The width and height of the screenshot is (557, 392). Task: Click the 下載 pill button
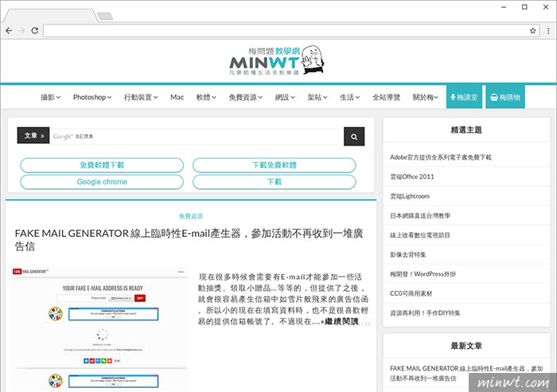click(x=275, y=182)
